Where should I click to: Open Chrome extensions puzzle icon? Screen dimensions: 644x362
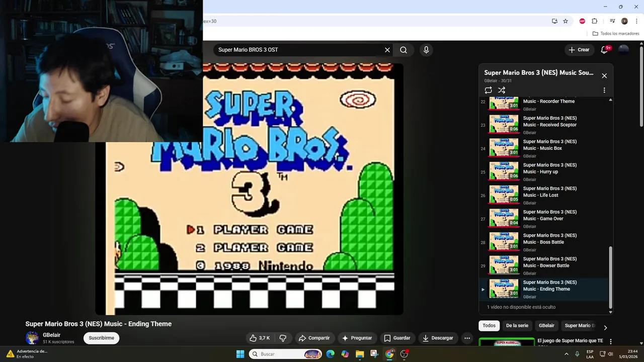click(x=594, y=21)
